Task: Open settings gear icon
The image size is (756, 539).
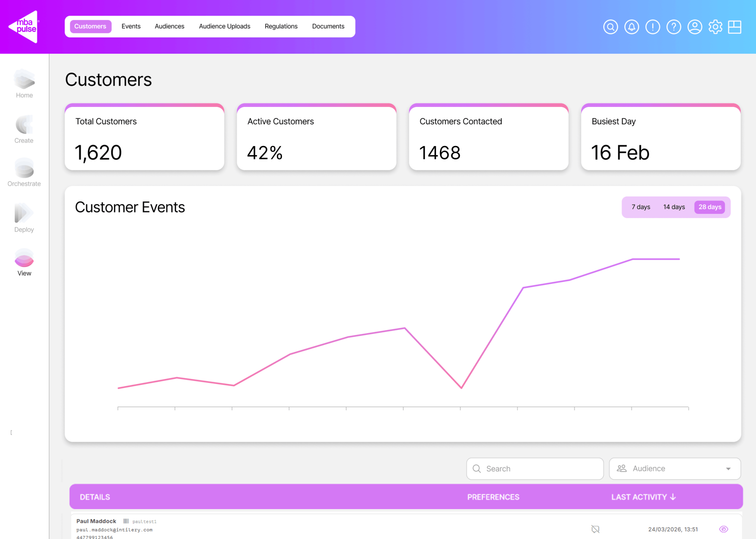Action: (715, 27)
